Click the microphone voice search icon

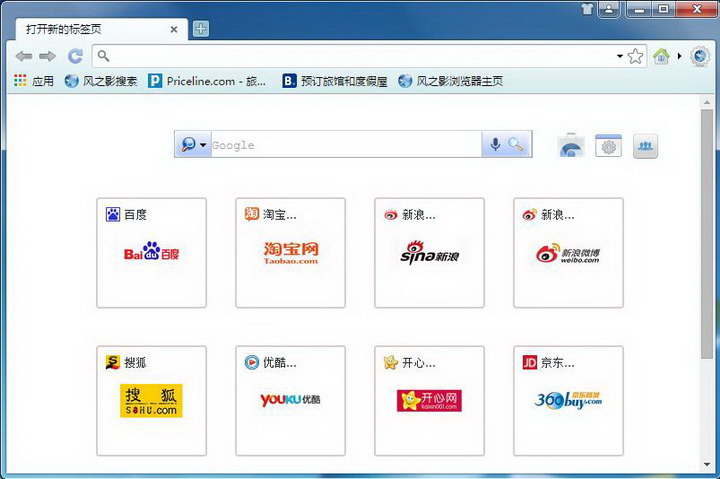pyautogui.click(x=494, y=145)
